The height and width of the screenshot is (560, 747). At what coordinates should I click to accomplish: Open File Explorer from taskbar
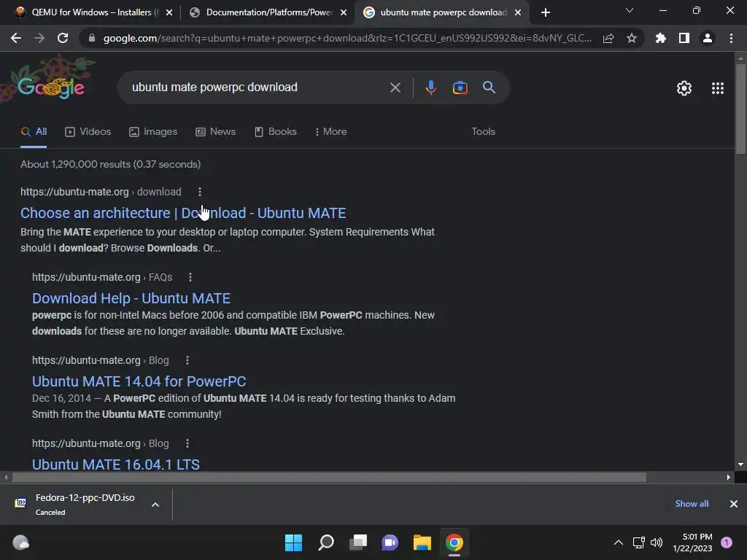point(422,542)
